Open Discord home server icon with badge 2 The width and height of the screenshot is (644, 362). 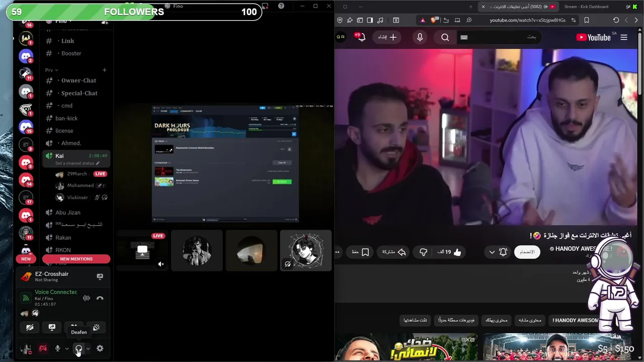[26, 56]
